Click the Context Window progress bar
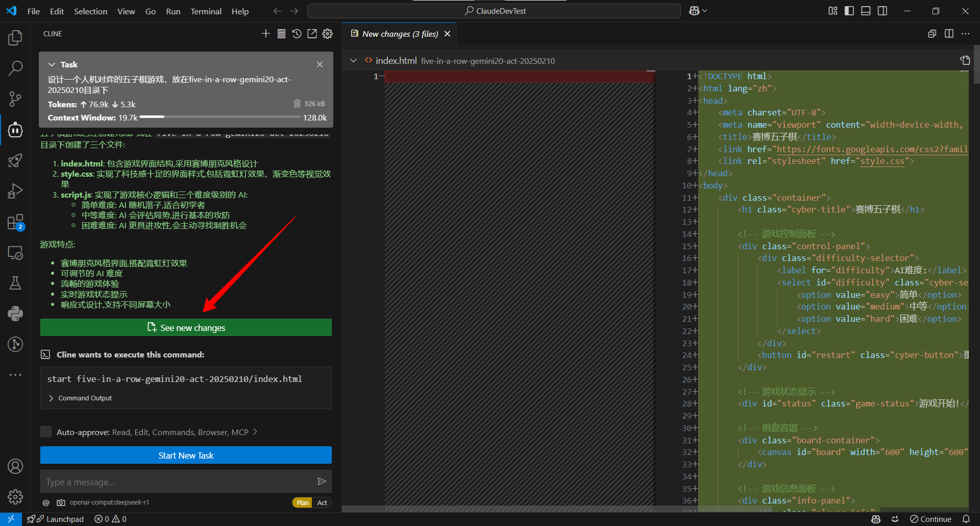 tap(220, 117)
